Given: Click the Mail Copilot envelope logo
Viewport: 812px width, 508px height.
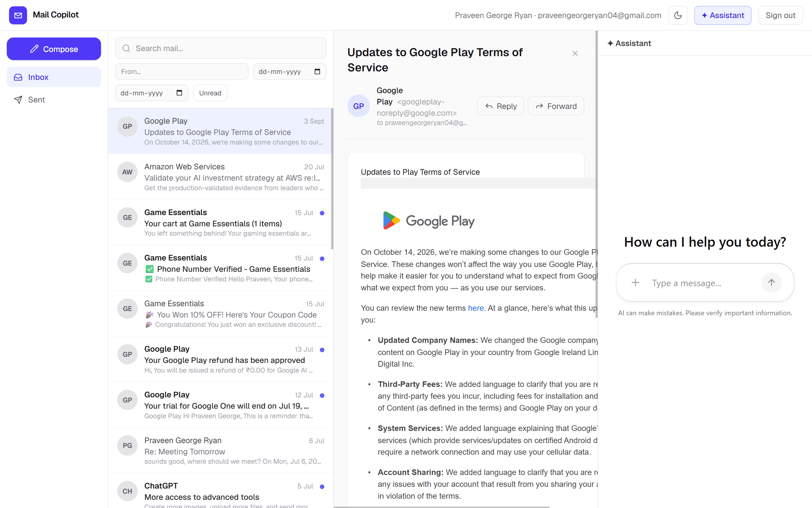Looking at the screenshot, I should [x=18, y=15].
